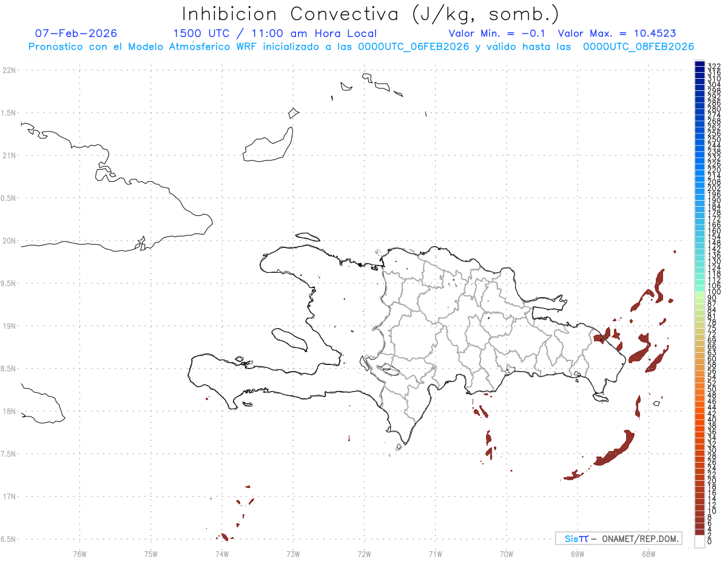Click the '70W' longitude label

(506, 554)
